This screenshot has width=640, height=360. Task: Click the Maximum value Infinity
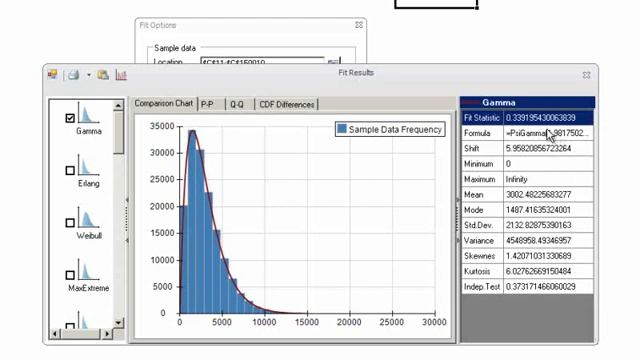[548, 179]
